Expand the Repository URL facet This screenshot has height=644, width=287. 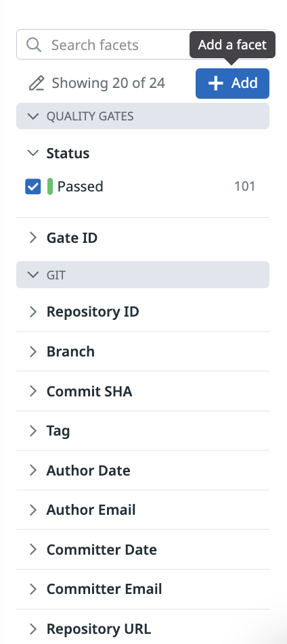[x=143, y=629]
